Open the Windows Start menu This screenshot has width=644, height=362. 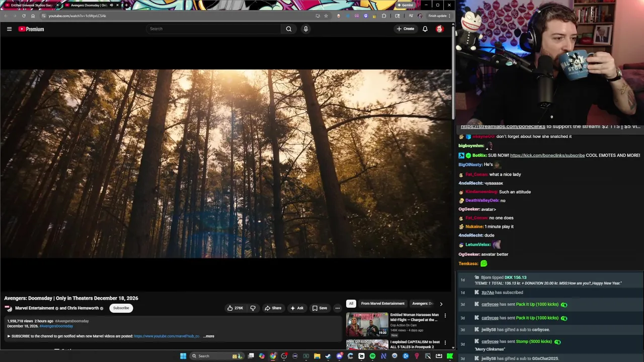click(x=183, y=356)
